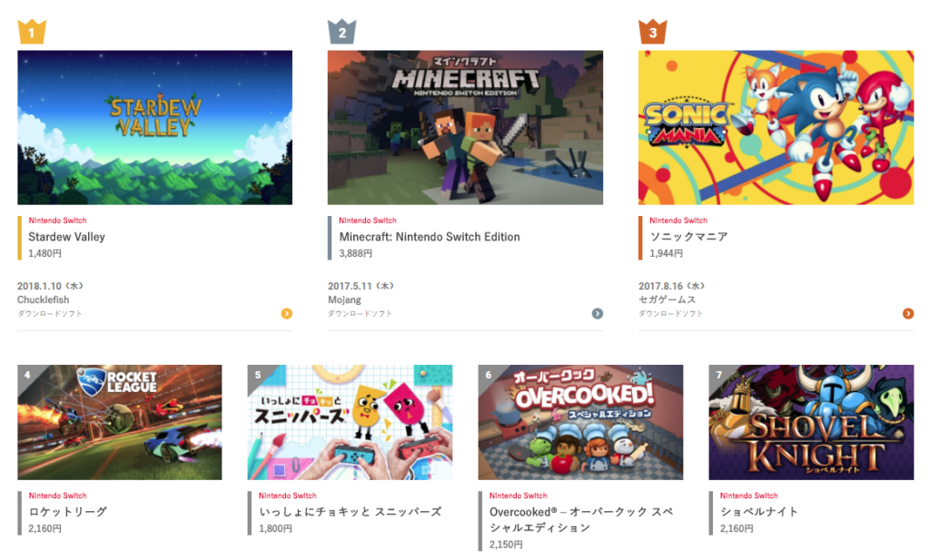The height and width of the screenshot is (560, 930).
Task: Click the orange arrow icon under セガゲームス
Action: pyautogui.click(x=908, y=313)
